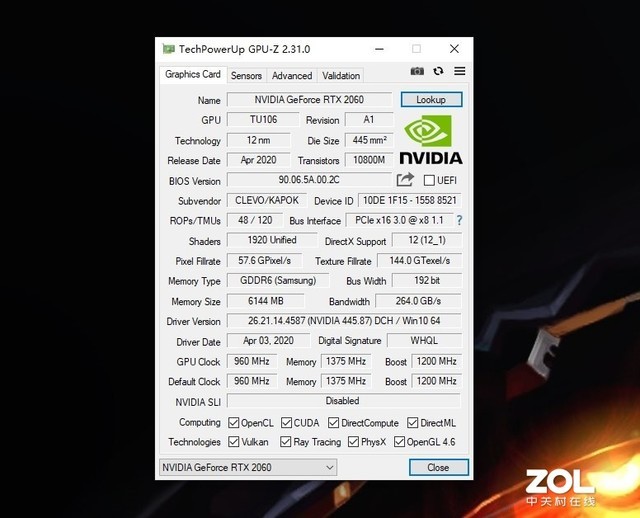Image resolution: width=640 pixels, height=518 pixels.
Task: Toggle the Ray Tracing checkbox
Action: (286, 442)
